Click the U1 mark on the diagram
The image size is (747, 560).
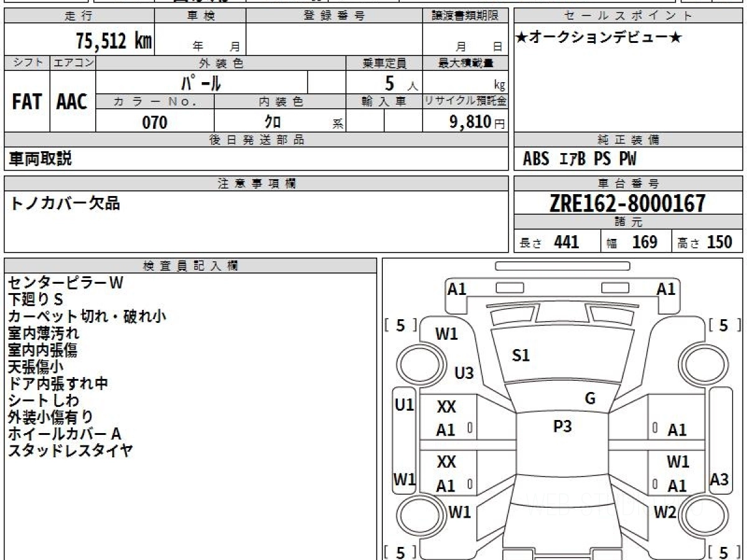[405, 405]
